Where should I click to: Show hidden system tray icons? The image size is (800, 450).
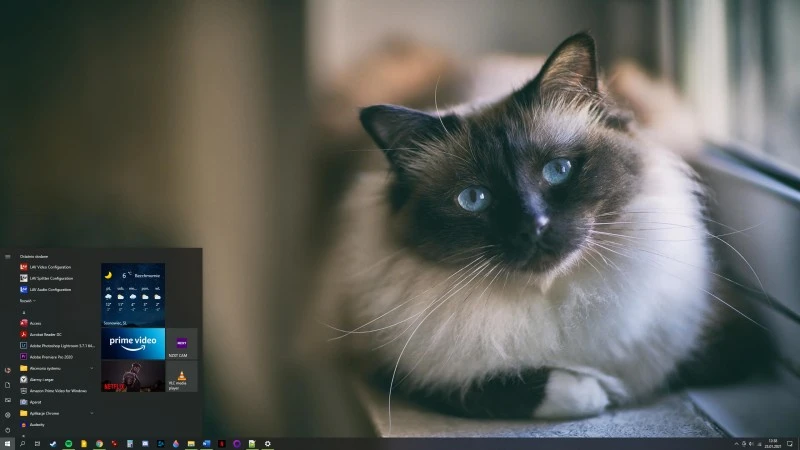[x=736, y=444]
